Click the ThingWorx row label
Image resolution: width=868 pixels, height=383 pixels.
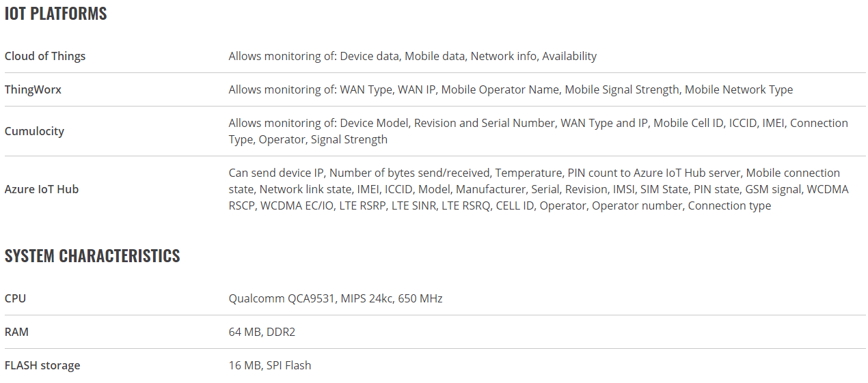point(33,89)
